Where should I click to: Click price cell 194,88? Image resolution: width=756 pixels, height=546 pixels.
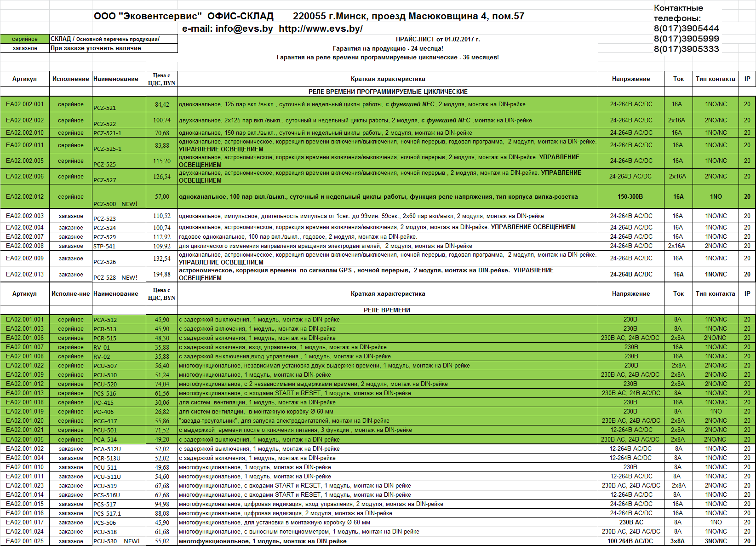coord(162,274)
